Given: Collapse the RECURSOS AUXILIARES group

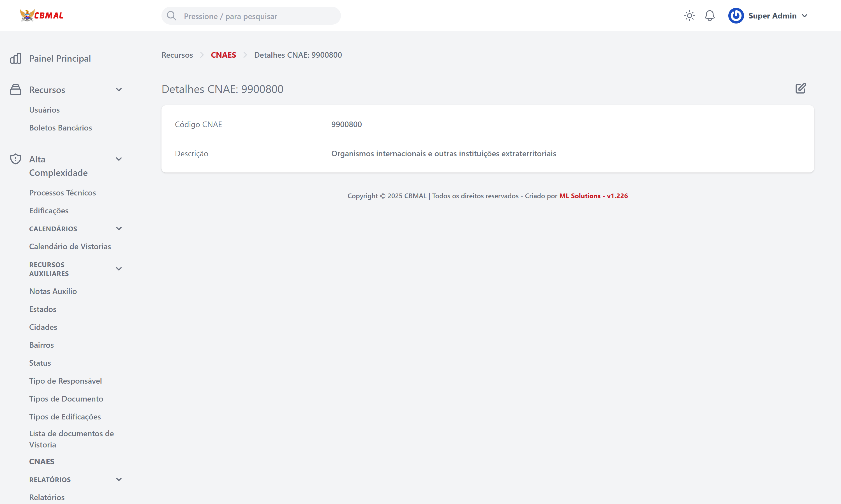Looking at the screenshot, I should [119, 269].
